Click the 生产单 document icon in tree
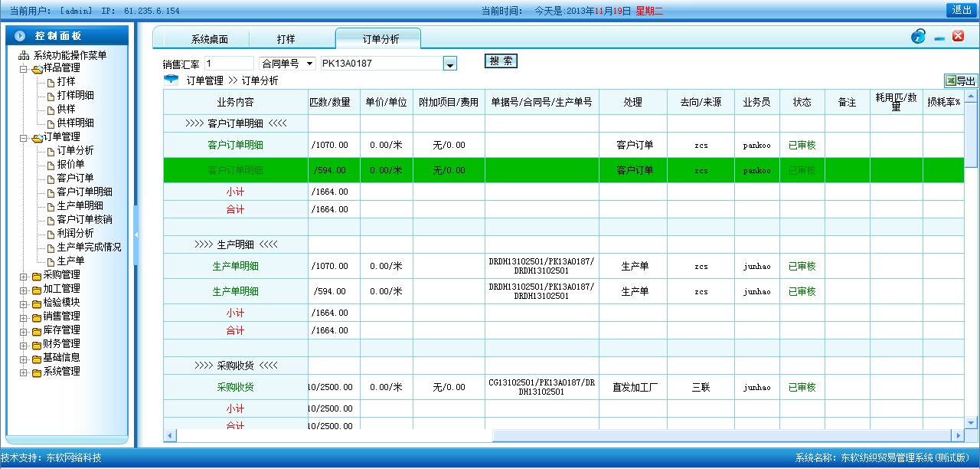980x469 pixels. point(51,262)
